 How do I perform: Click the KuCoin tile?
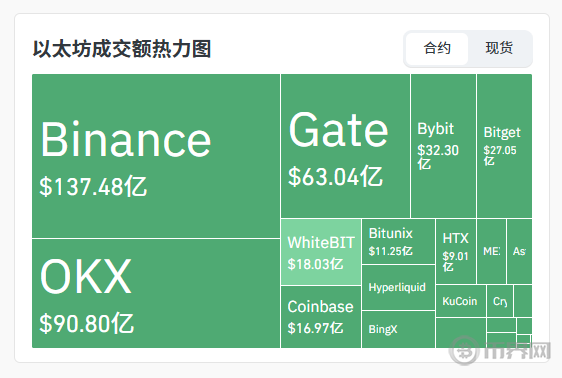click(x=461, y=301)
